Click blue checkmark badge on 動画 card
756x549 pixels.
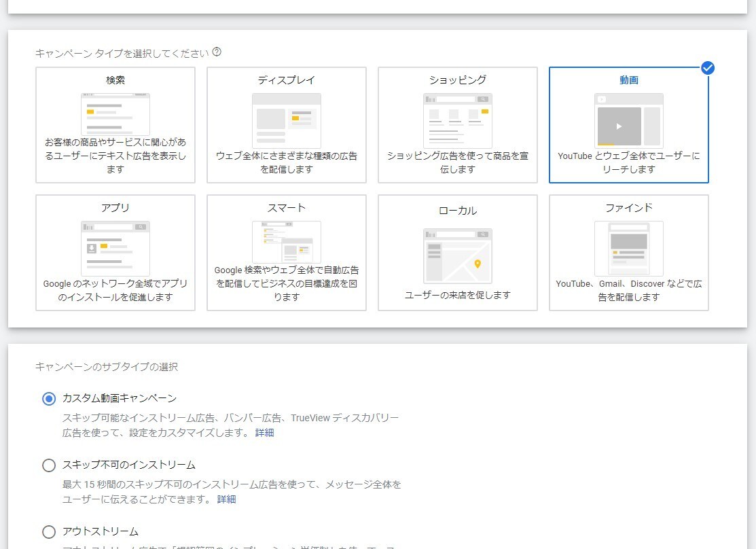pyautogui.click(x=707, y=68)
